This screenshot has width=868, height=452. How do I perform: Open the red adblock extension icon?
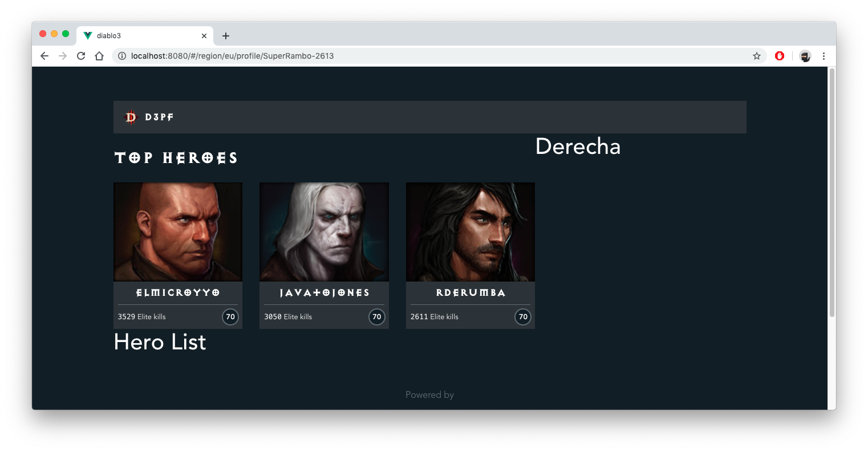pos(780,56)
